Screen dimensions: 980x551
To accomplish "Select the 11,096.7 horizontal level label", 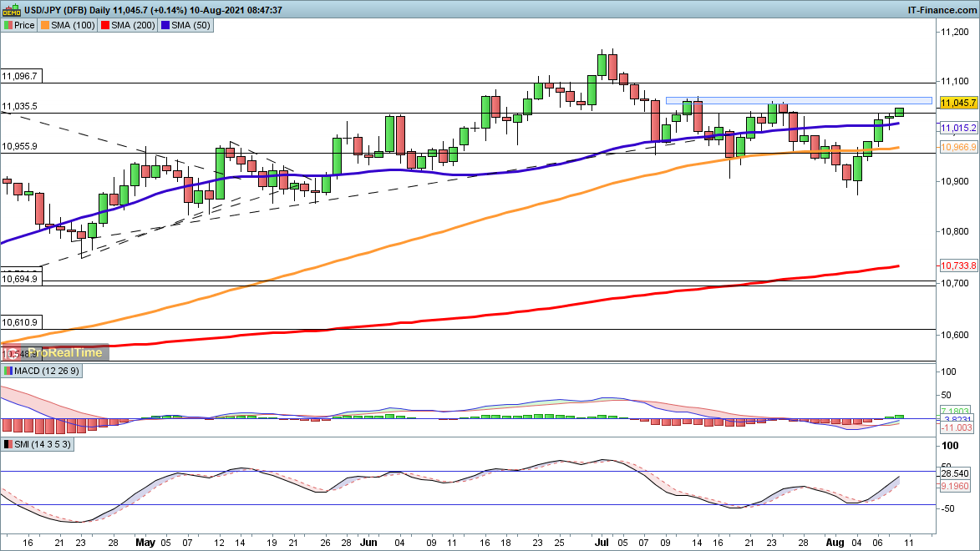I will pos(20,76).
